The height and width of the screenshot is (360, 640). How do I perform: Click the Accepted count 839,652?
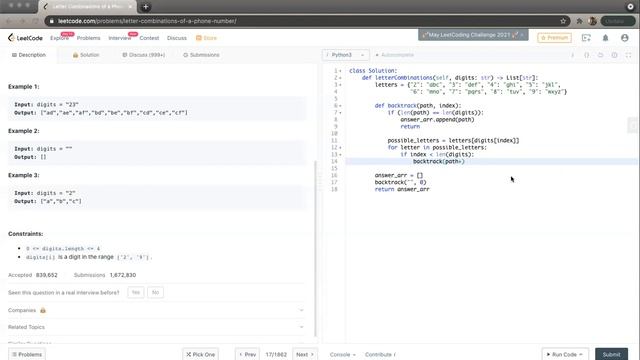click(47, 275)
